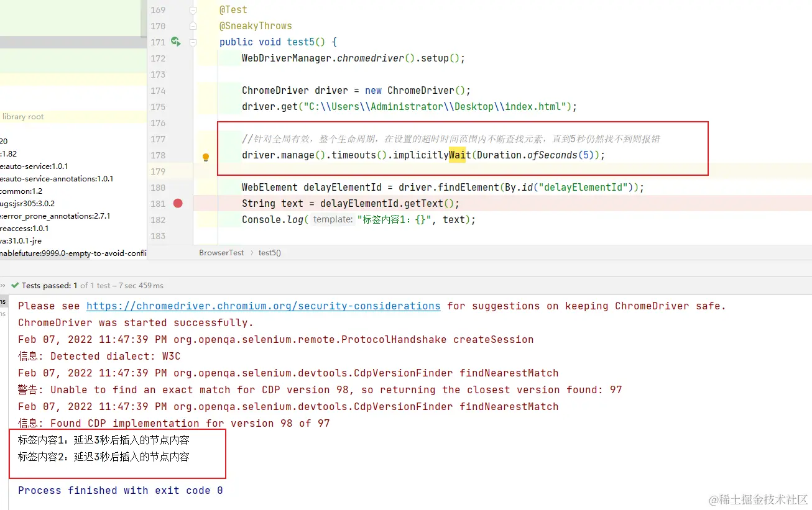Click "ChromeDriver was started successfully." console line
Screen dimensions: 812x510
coord(136,323)
